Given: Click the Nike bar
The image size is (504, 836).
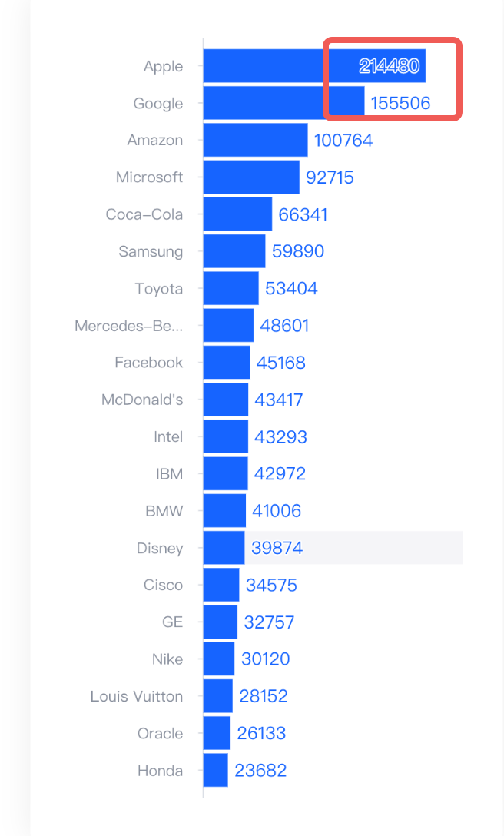Looking at the screenshot, I should [x=219, y=659].
